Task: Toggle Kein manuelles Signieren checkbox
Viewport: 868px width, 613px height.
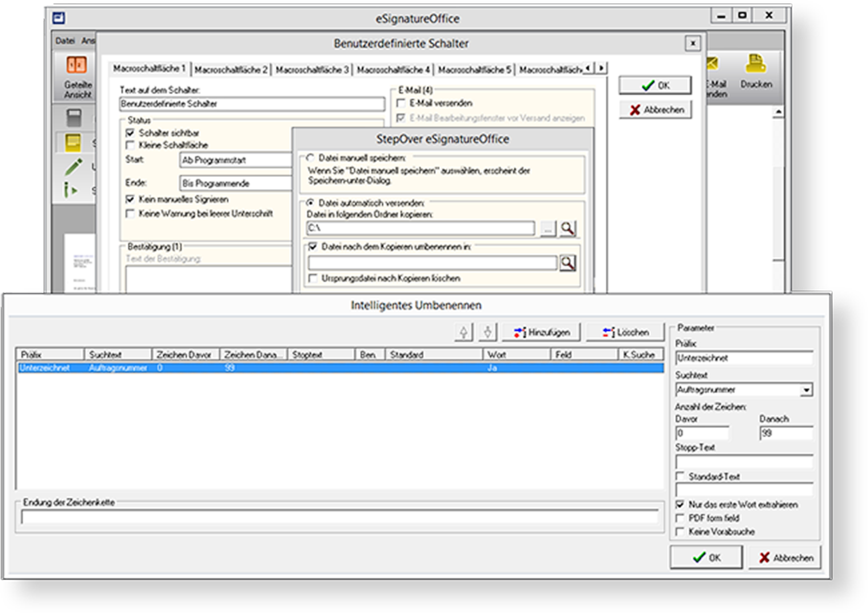Action: (130, 199)
